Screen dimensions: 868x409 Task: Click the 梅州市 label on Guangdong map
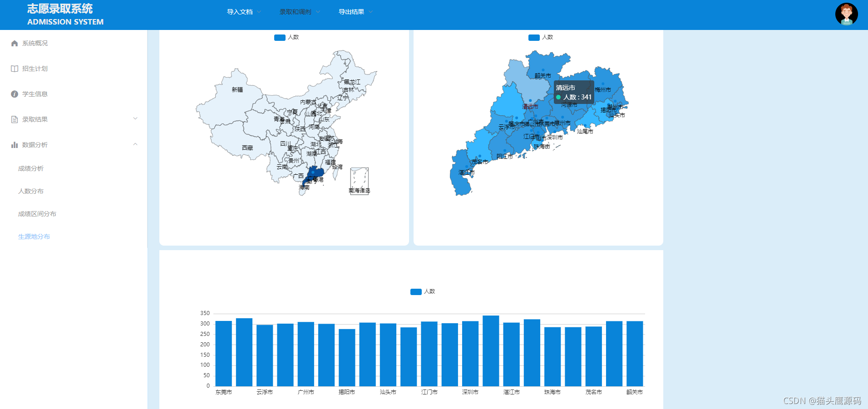coord(603,90)
